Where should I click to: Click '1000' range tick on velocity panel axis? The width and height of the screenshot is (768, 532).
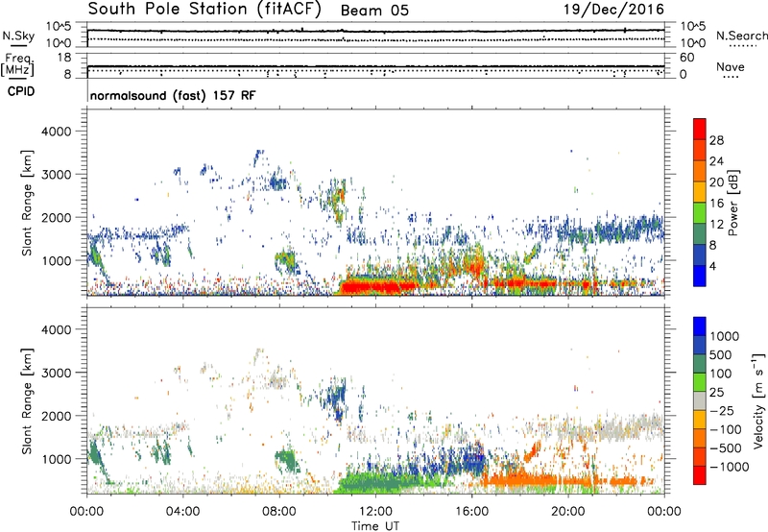click(56, 459)
